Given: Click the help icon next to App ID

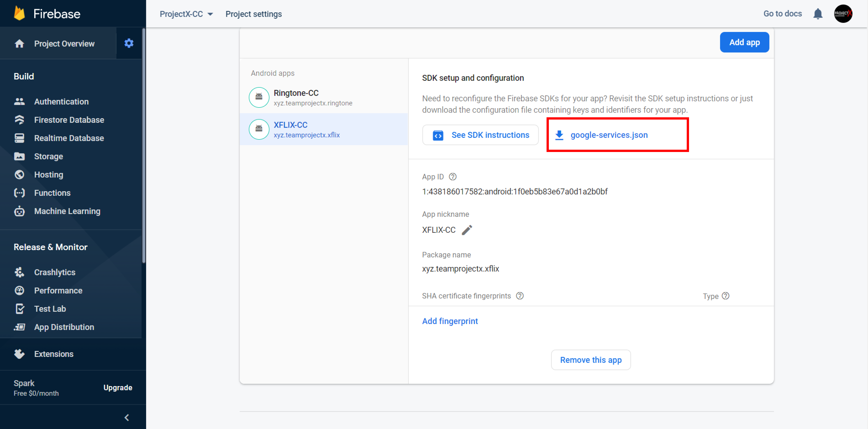Looking at the screenshot, I should pos(452,176).
